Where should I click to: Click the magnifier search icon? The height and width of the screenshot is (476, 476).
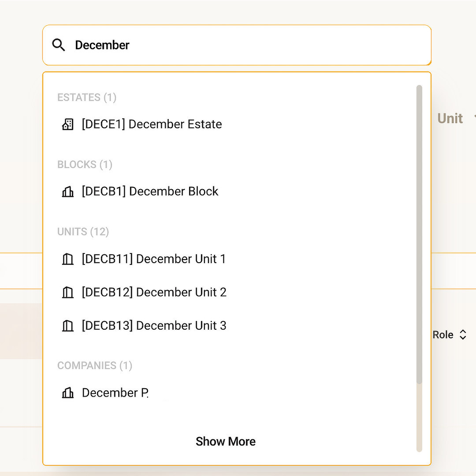59,45
